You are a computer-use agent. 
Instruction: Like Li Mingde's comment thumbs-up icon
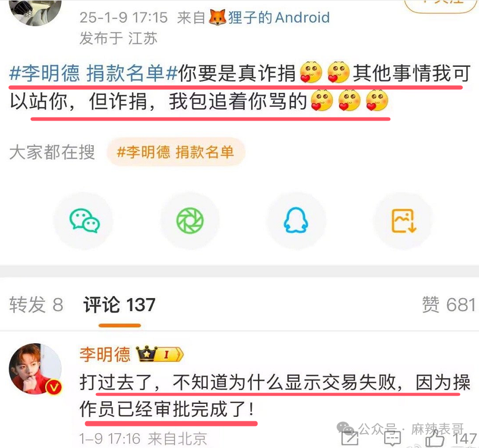pos(435,439)
